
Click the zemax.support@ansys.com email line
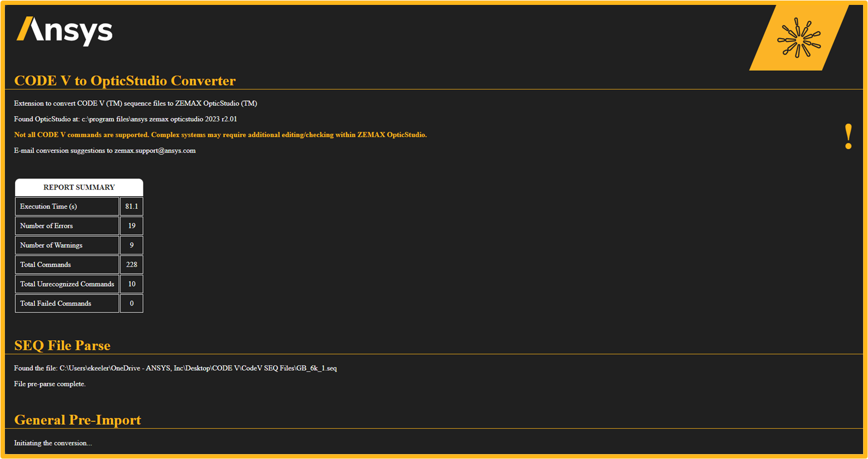105,150
